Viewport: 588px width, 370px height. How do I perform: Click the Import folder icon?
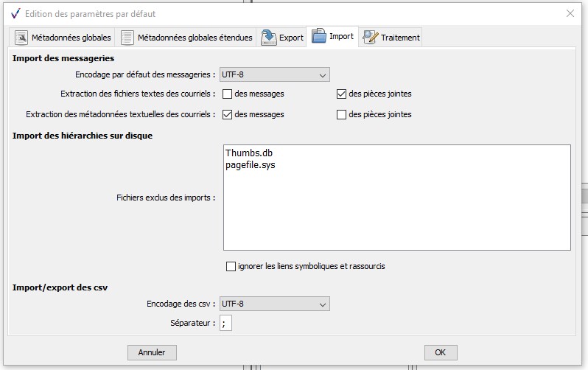pyautogui.click(x=319, y=36)
